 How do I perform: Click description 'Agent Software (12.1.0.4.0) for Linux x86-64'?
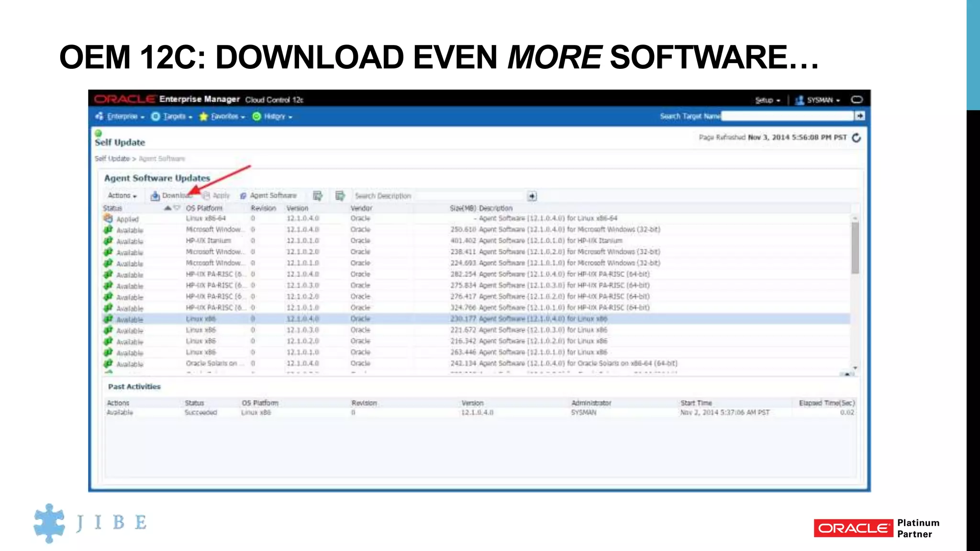548,218
